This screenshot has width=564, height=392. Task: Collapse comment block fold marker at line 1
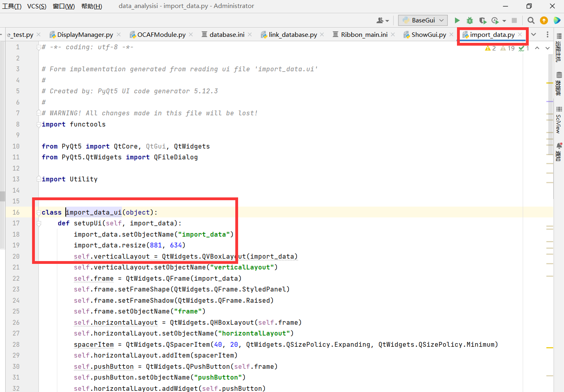click(x=38, y=47)
